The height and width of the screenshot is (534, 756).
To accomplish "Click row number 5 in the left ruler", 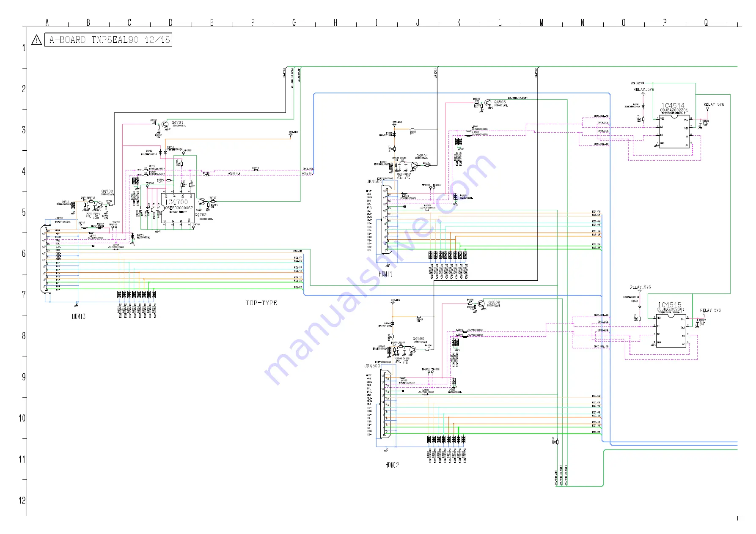I will (24, 212).
